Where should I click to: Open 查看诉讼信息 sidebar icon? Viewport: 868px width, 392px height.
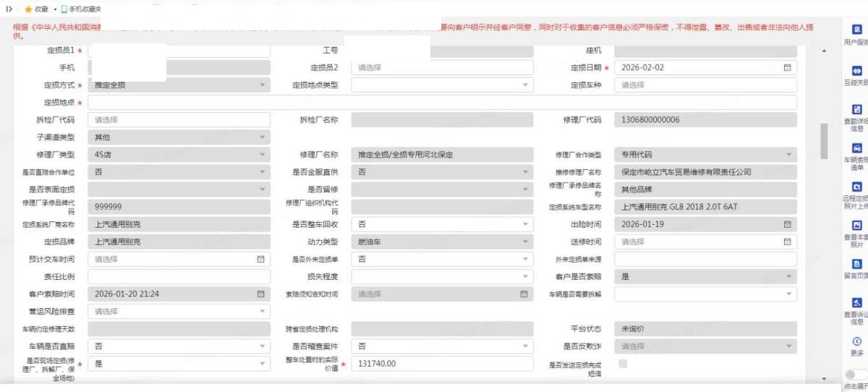coord(857,303)
